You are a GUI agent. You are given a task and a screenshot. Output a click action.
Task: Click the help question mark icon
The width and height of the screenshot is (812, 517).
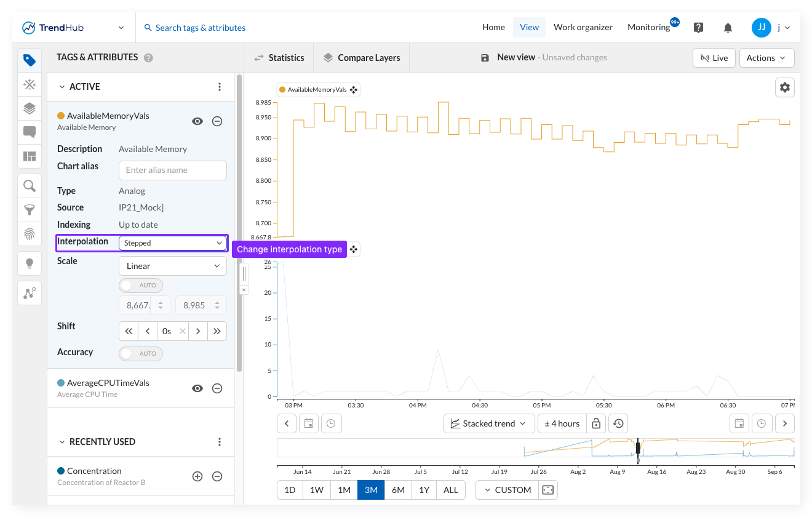tap(698, 28)
